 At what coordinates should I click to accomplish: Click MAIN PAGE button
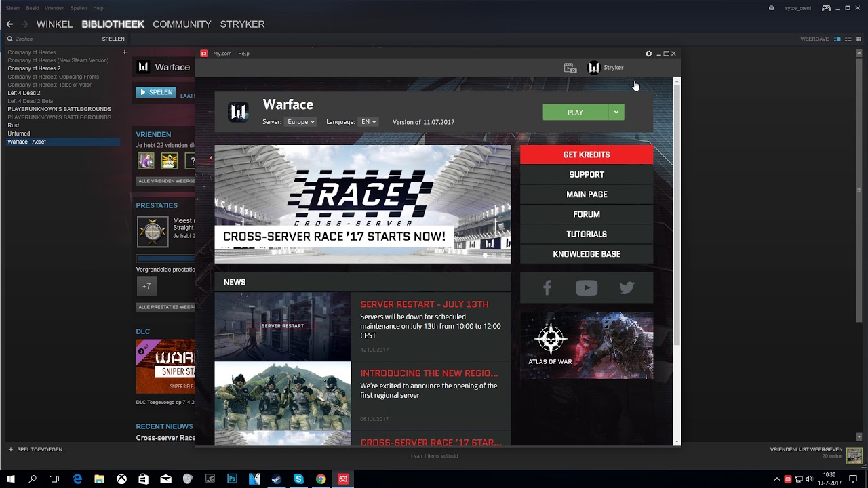tap(587, 195)
